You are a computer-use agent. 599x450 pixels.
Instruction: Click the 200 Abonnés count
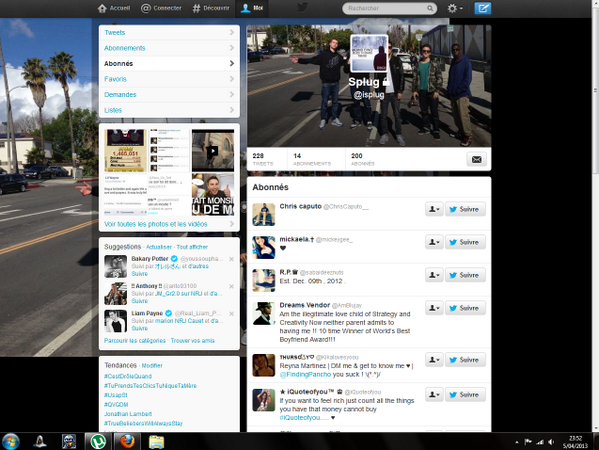pyautogui.click(x=363, y=159)
